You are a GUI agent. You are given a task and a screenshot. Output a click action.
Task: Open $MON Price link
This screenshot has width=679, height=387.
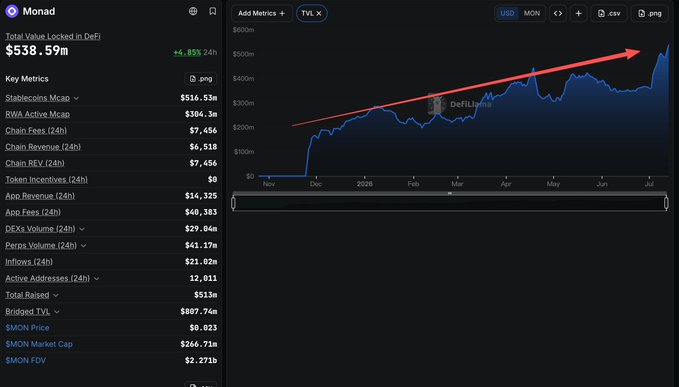click(27, 328)
